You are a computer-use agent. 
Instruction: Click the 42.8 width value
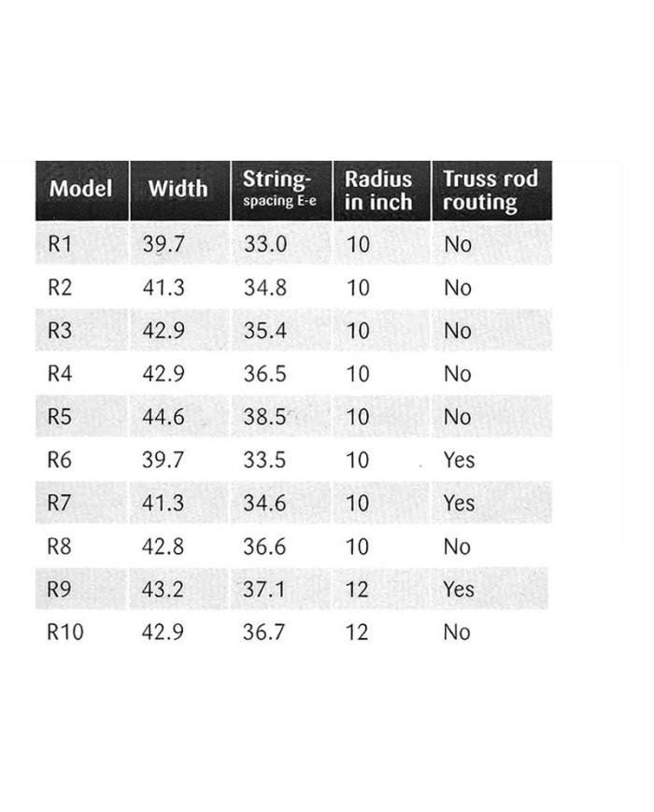tap(163, 547)
